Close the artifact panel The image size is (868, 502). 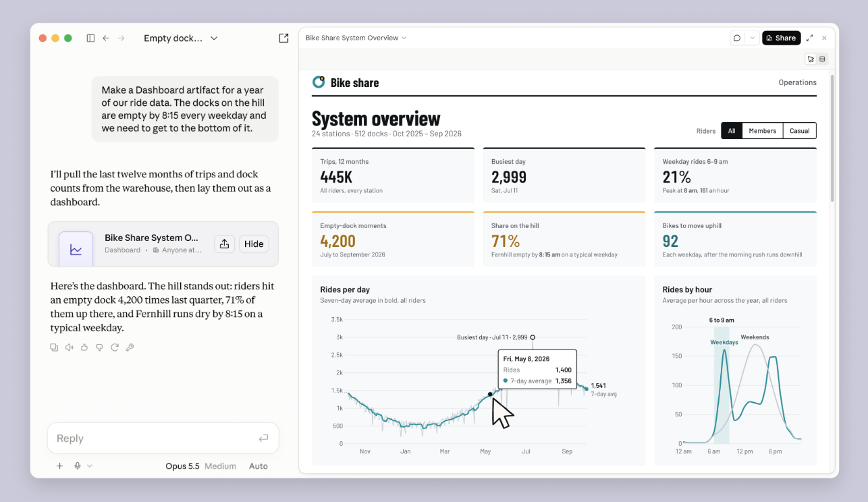824,38
